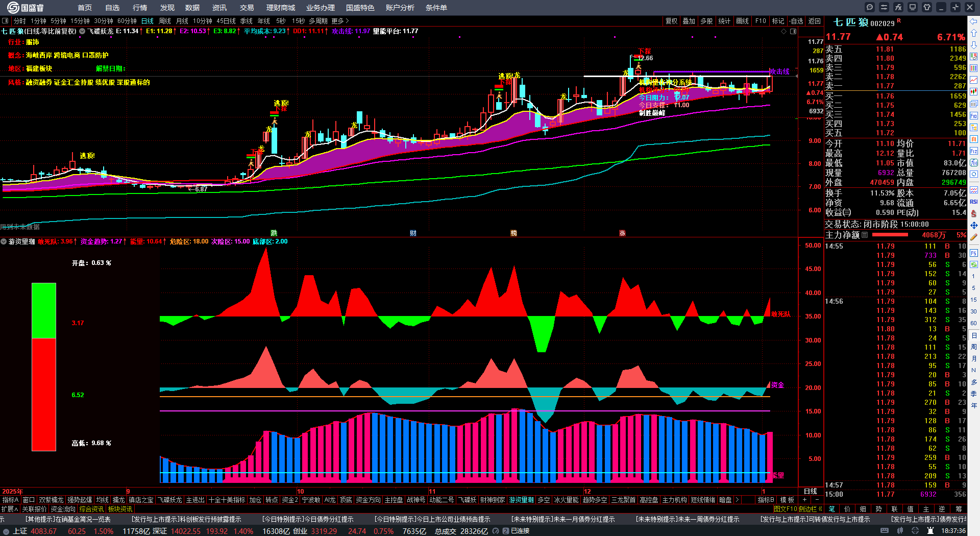Toggle 叠加 overlay mode

coord(689,21)
